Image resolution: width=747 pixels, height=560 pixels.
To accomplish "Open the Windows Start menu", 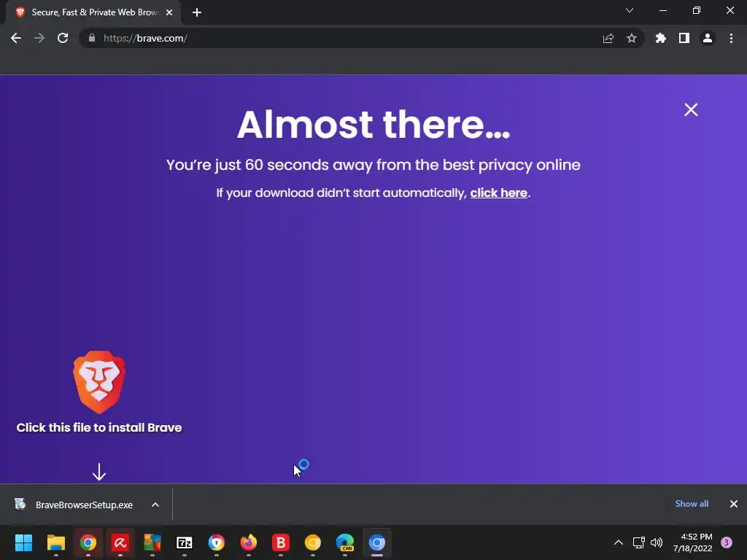I will pos(23,542).
